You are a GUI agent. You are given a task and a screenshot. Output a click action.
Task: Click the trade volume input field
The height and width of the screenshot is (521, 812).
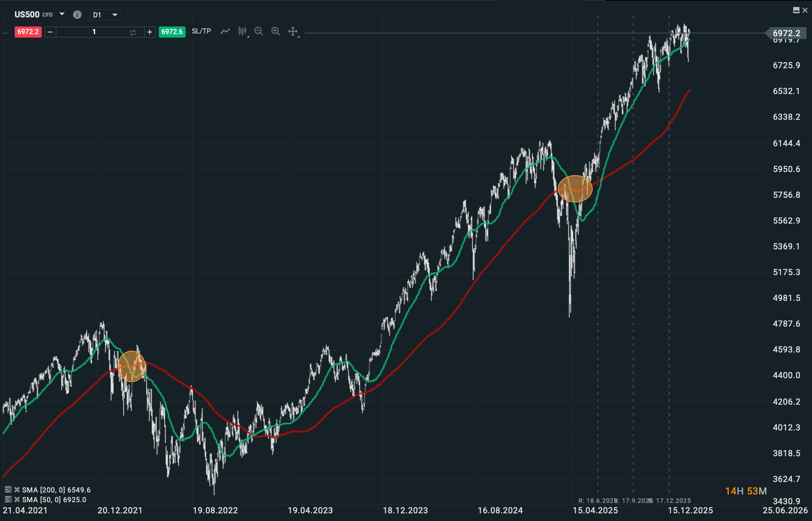pos(94,32)
